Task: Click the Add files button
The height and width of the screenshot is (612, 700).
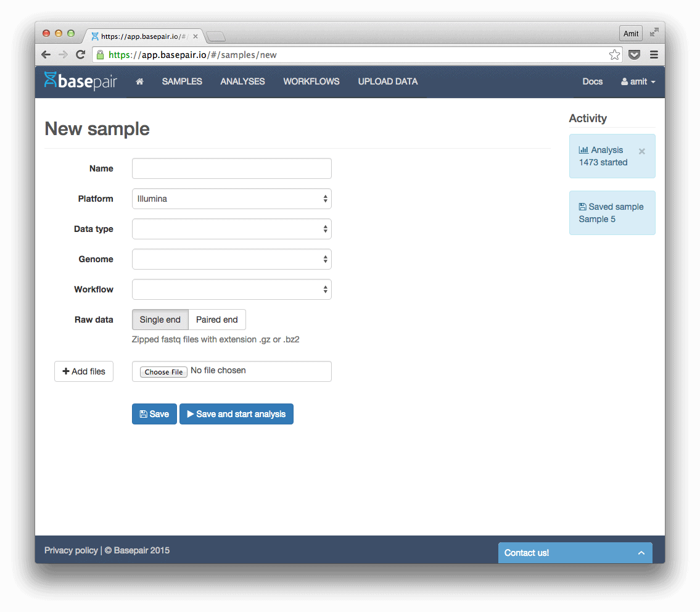Action: click(83, 371)
